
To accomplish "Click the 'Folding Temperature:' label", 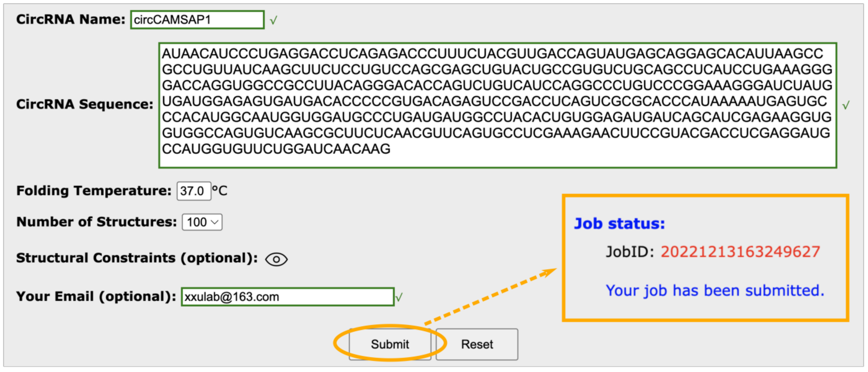I will click(x=94, y=191).
